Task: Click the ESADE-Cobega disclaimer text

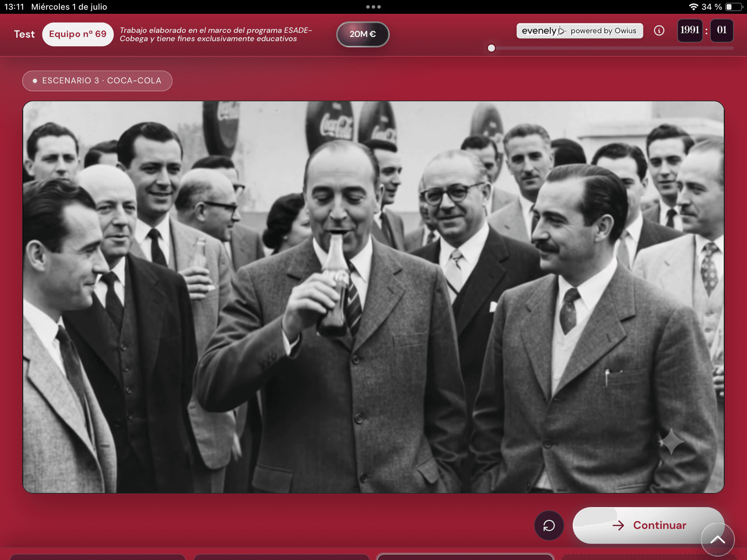Action: (x=216, y=34)
